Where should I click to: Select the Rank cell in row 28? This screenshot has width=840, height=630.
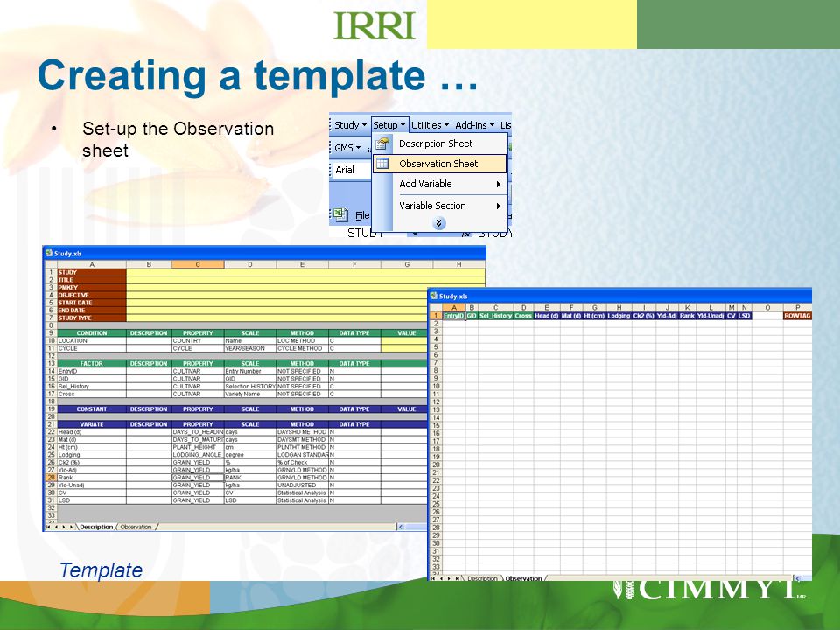(92, 478)
